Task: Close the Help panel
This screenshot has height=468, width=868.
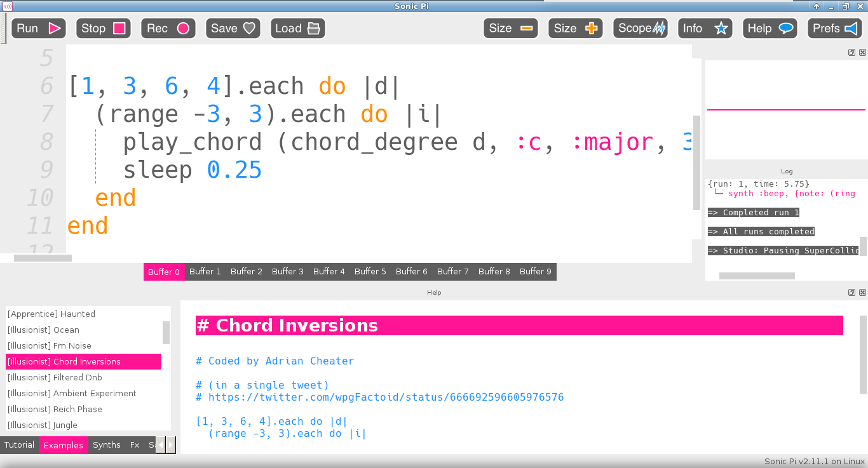Action: pos(862,293)
